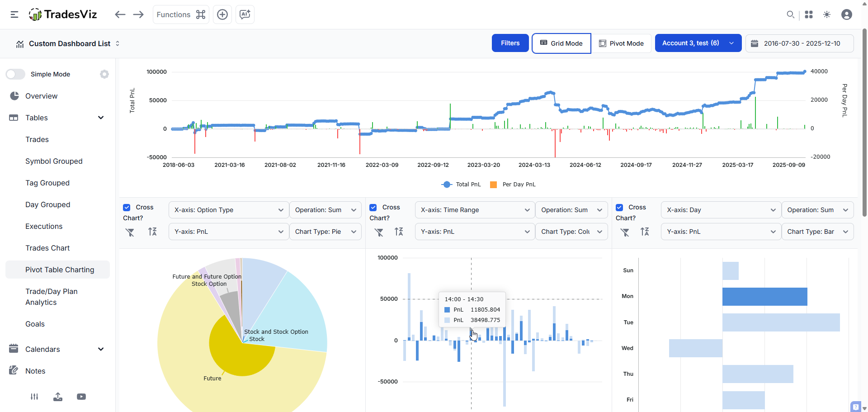868x412 pixels.
Task: Click the Filters button
Action: (510, 43)
